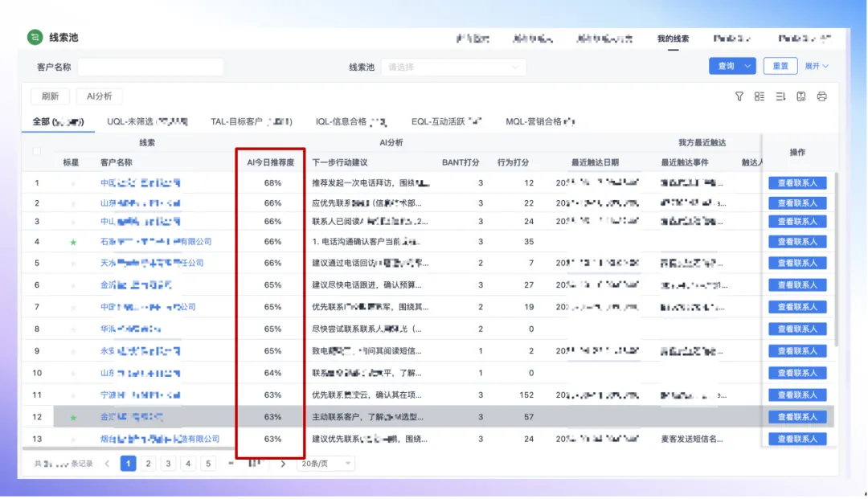Focus the 客户名称 input field
The image size is (868, 499).
pos(150,67)
